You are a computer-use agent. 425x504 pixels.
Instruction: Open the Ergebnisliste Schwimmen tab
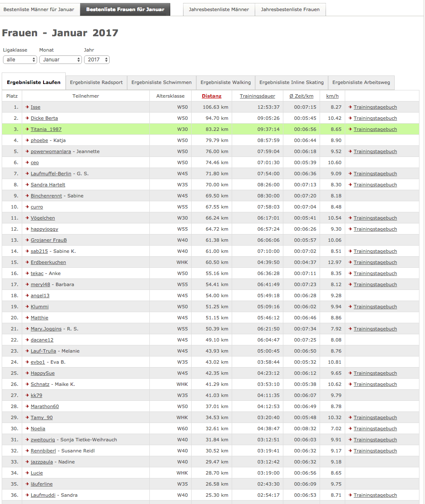click(x=161, y=82)
